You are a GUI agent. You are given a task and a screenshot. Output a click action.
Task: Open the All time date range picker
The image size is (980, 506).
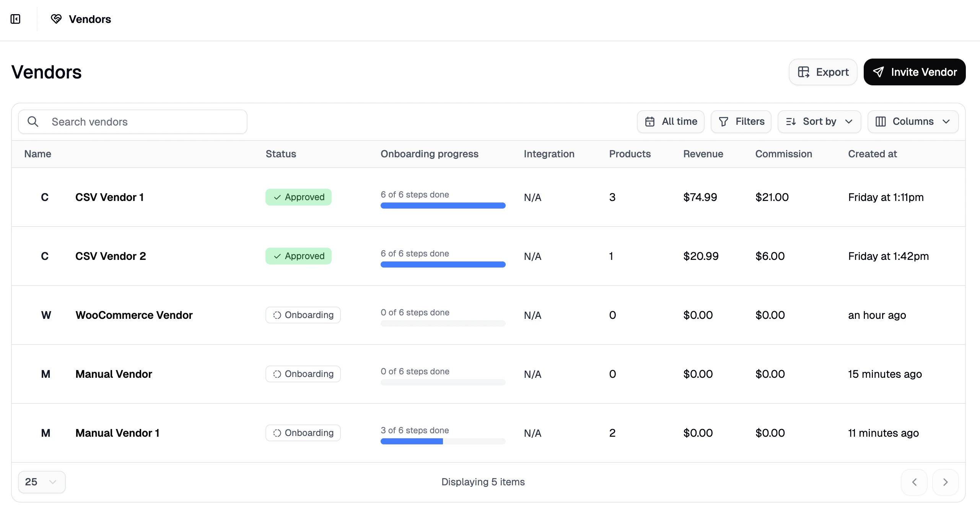671,121
